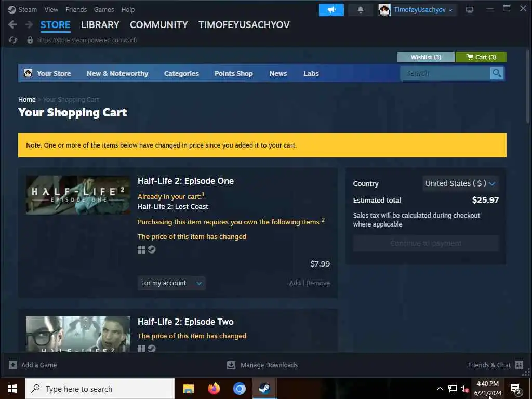This screenshot has height=399, width=532.
Task: Click the Manage Downloads arrow icon
Action: 231,365
